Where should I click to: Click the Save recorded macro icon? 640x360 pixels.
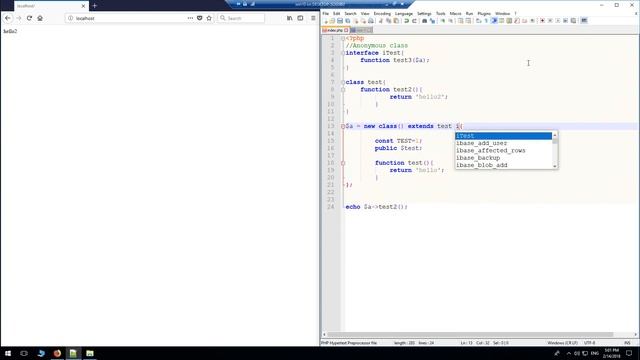click(x=573, y=20)
